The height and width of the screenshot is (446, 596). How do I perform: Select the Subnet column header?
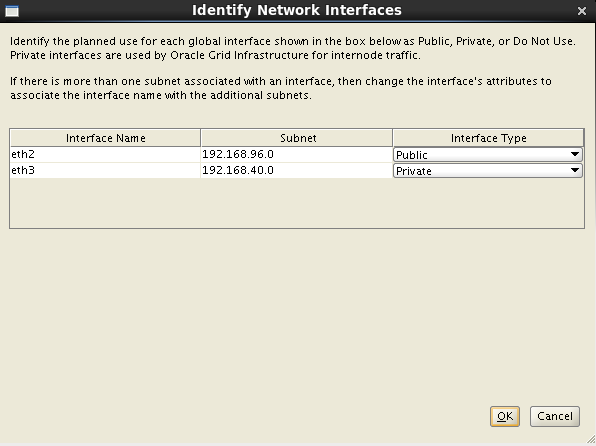[297, 138]
